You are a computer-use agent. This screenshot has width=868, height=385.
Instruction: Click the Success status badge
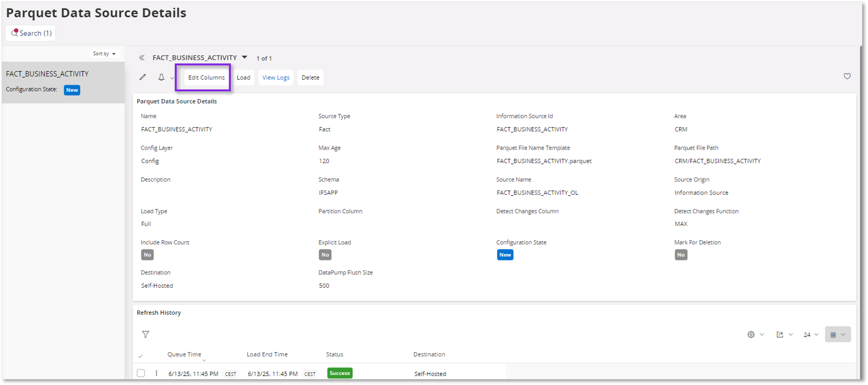[339, 373]
